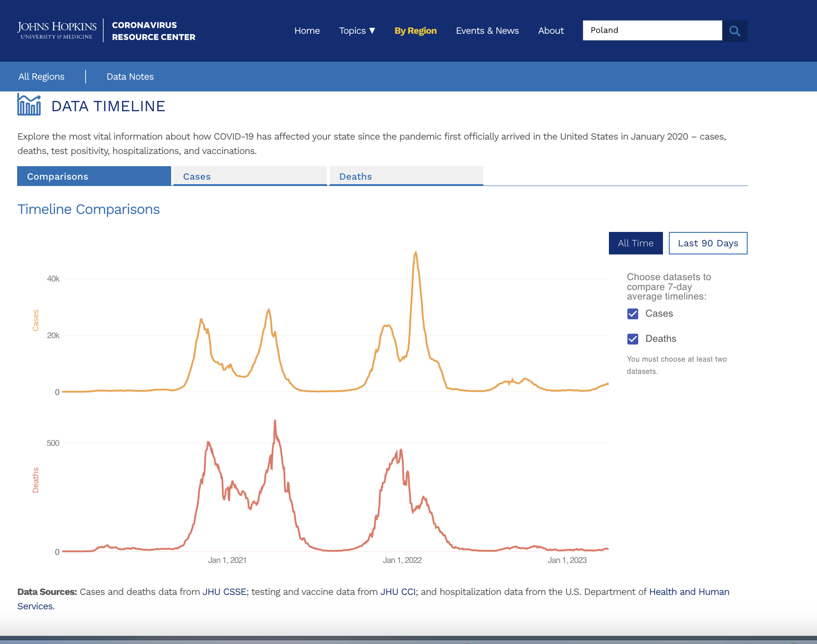Viewport: 817px width, 644px height.
Task: Click the Data Timeline chart icon
Action: 29,105
